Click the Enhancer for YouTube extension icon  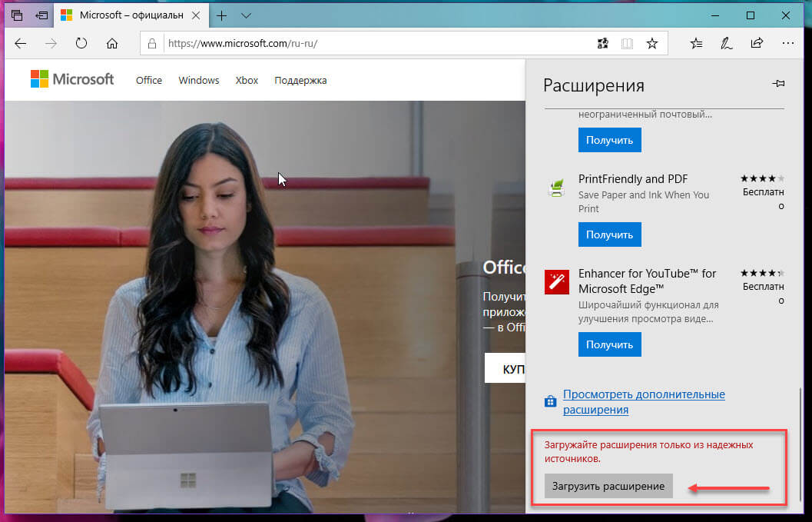(556, 282)
